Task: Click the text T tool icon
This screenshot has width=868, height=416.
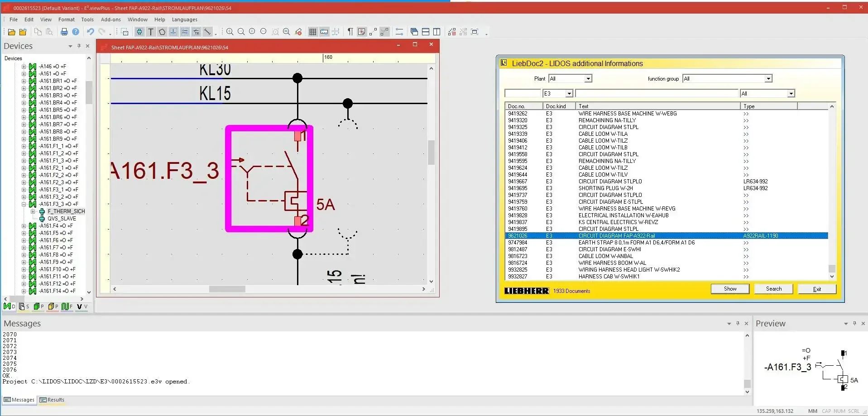Action: pos(151,32)
